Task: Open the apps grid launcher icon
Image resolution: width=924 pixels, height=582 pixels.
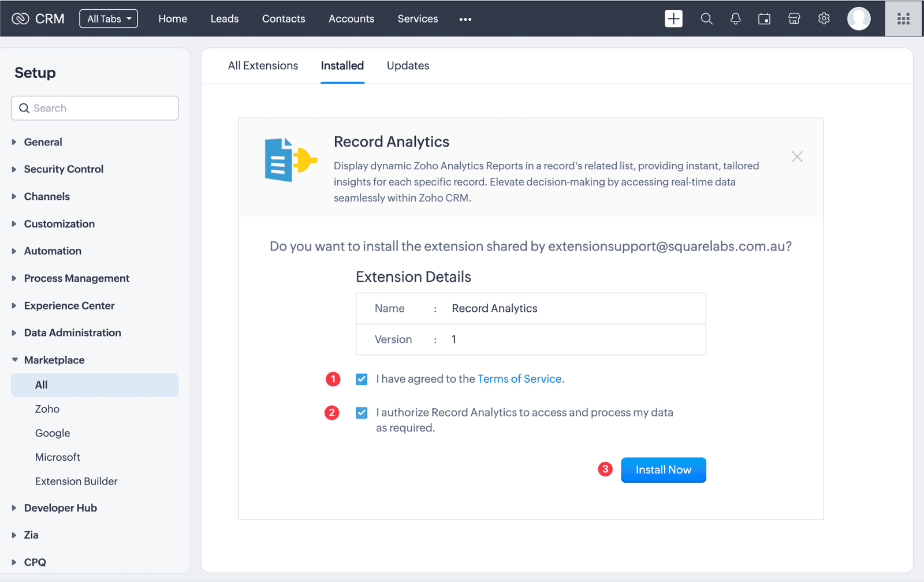Action: [904, 19]
